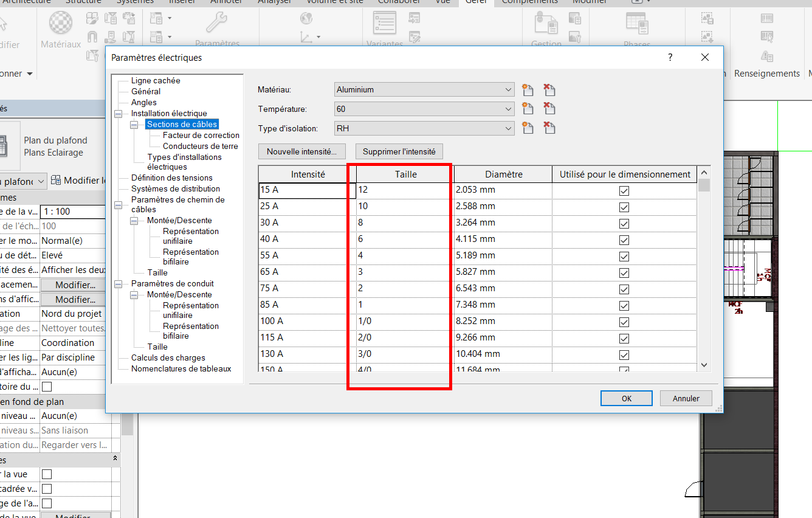Click the 15 A intensity input cell
Image resolution: width=812 pixels, height=518 pixels.
tap(306, 190)
